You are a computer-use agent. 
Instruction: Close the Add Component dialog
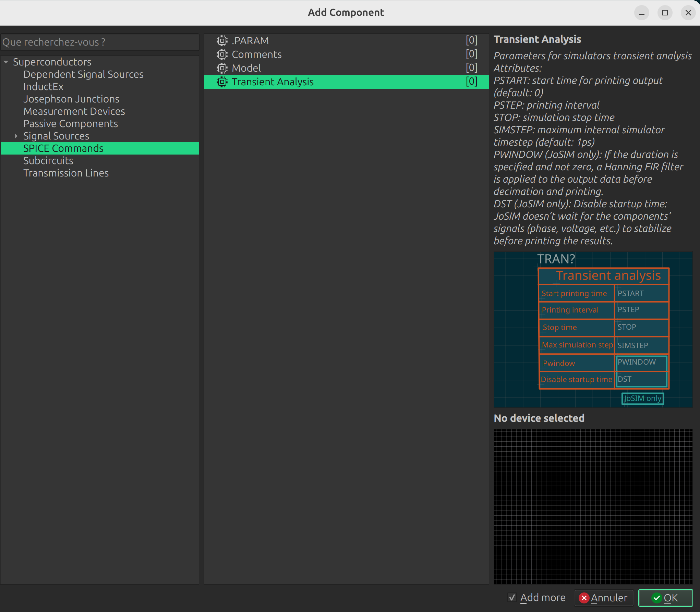tap(688, 13)
